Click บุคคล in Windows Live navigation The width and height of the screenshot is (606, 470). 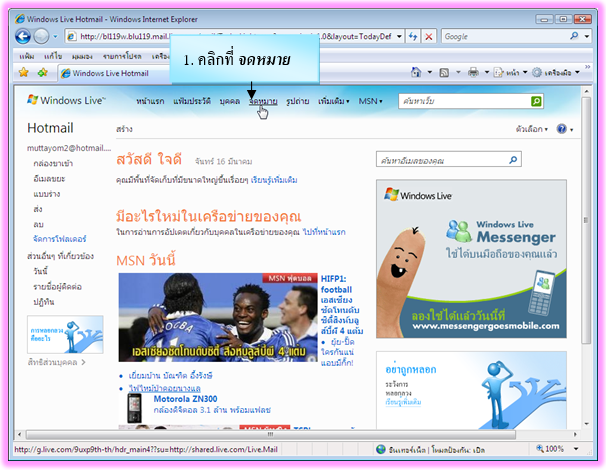tap(230, 101)
